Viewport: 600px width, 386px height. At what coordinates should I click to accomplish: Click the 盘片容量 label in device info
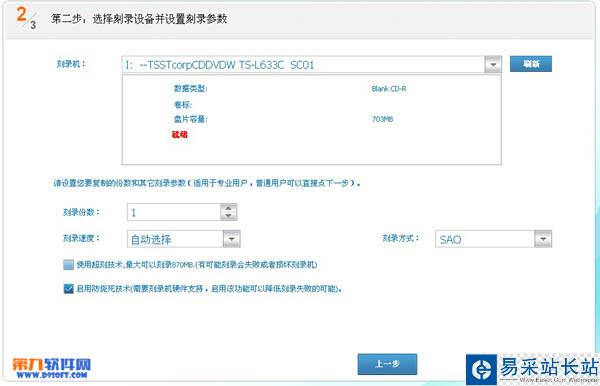(190, 119)
